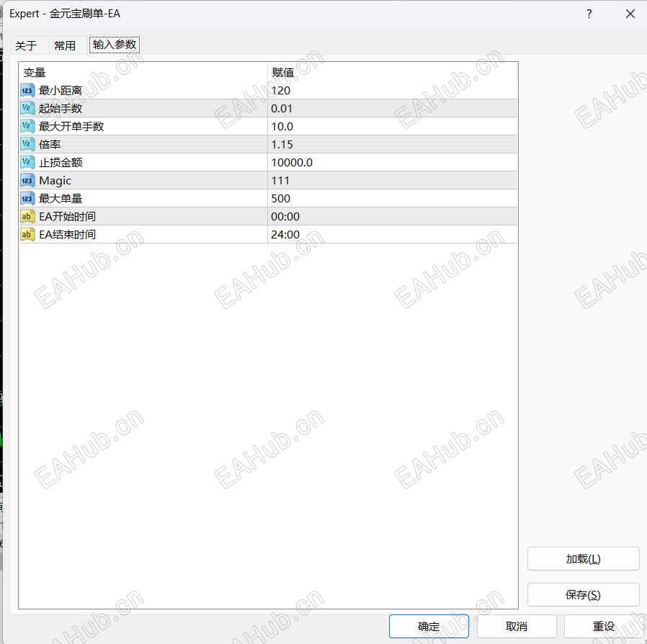
Task: Reset parameters using the 重设 button
Action: [x=603, y=626]
